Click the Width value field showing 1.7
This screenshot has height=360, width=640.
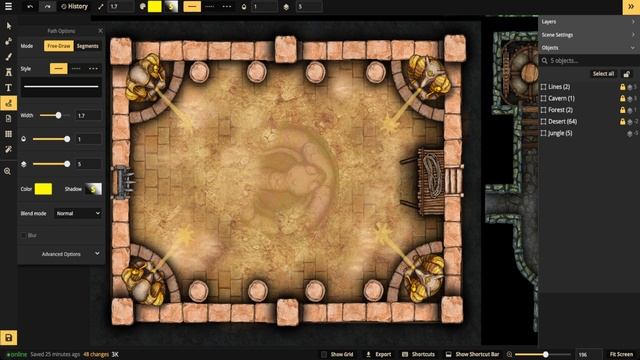coord(88,116)
